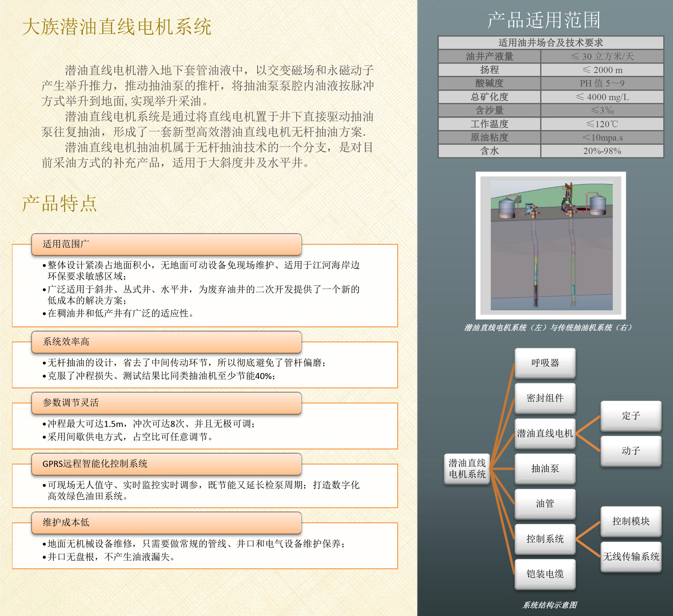Click the ≤3‰ value cell
The width and height of the screenshot is (673, 616).
coord(602,110)
